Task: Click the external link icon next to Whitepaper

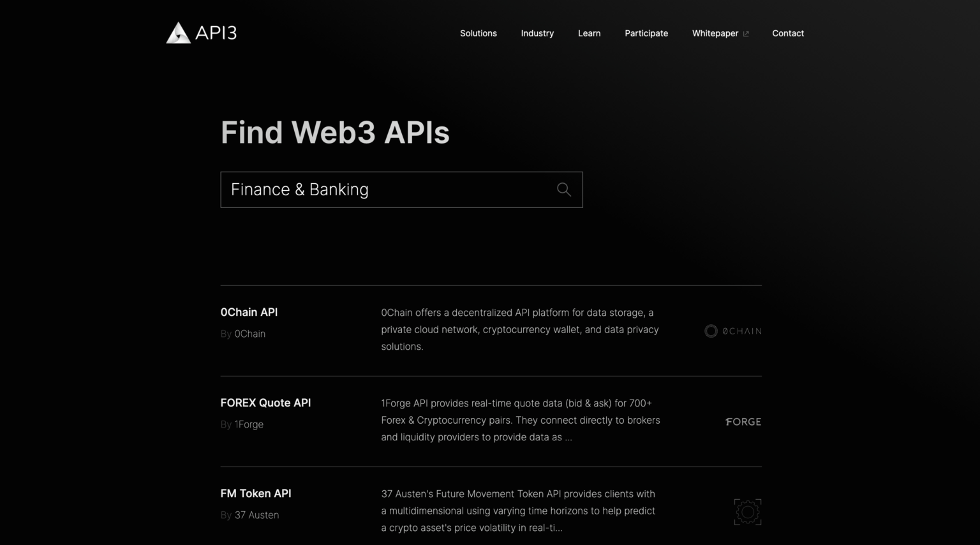Action: pyautogui.click(x=745, y=33)
